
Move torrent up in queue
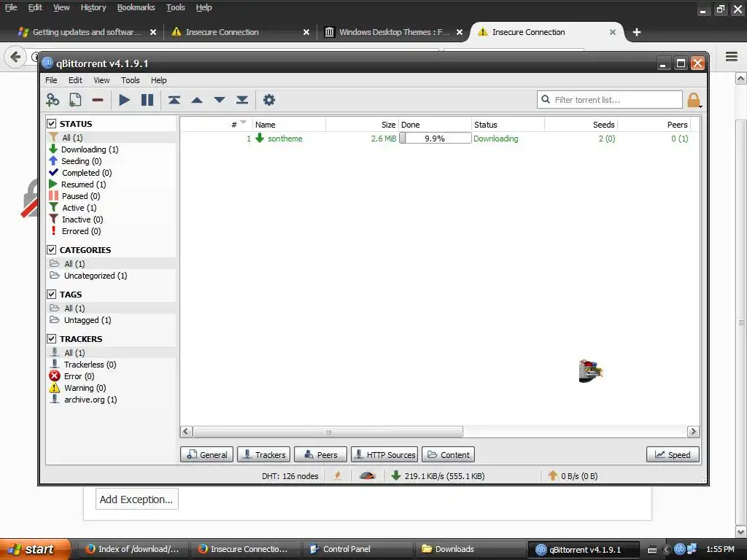(x=197, y=100)
